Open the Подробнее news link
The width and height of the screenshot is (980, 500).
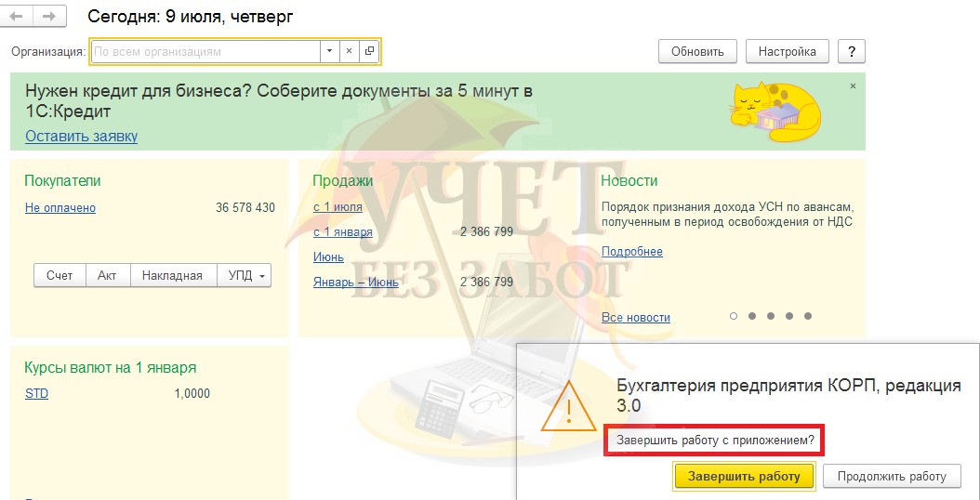point(632,251)
